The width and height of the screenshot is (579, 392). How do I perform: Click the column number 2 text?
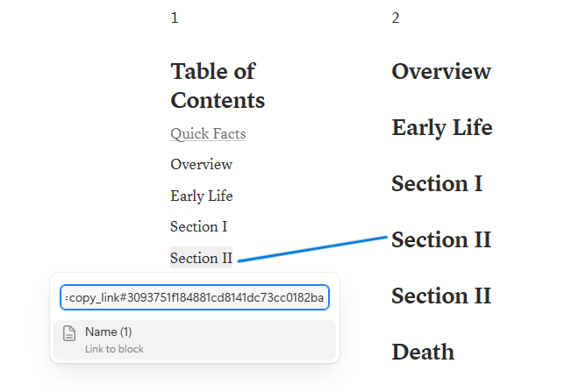click(x=396, y=18)
